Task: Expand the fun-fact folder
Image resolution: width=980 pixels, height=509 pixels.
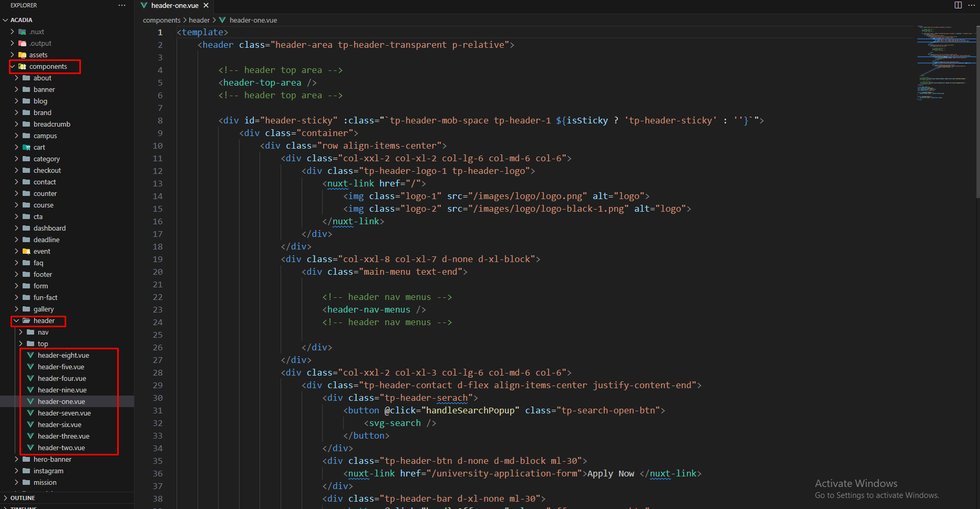Action: click(16, 297)
